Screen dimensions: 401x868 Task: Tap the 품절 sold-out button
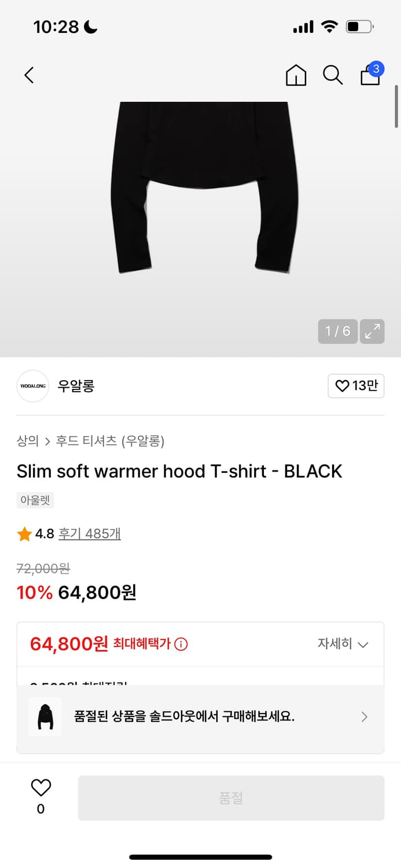[x=231, y=797]
